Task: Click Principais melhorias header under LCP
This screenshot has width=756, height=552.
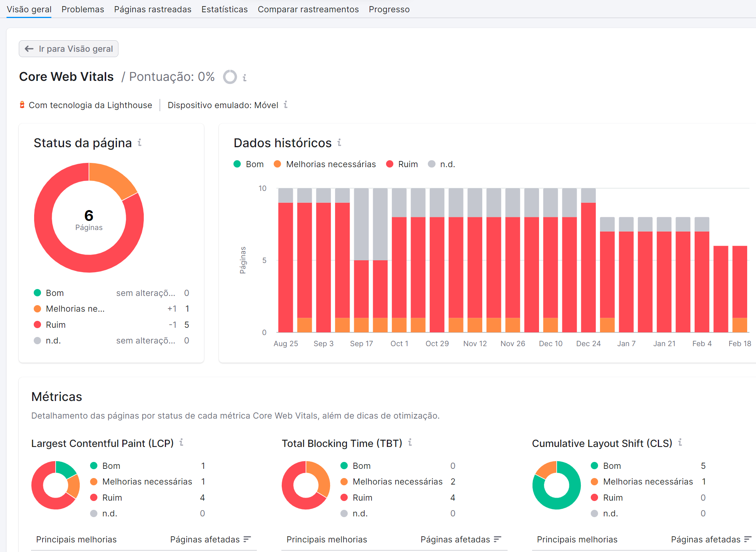Action: click(76, 539)
